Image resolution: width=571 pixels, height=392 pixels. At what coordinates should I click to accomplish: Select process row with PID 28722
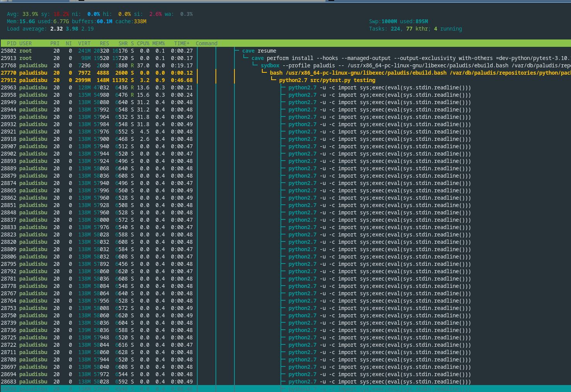point(285,345)
